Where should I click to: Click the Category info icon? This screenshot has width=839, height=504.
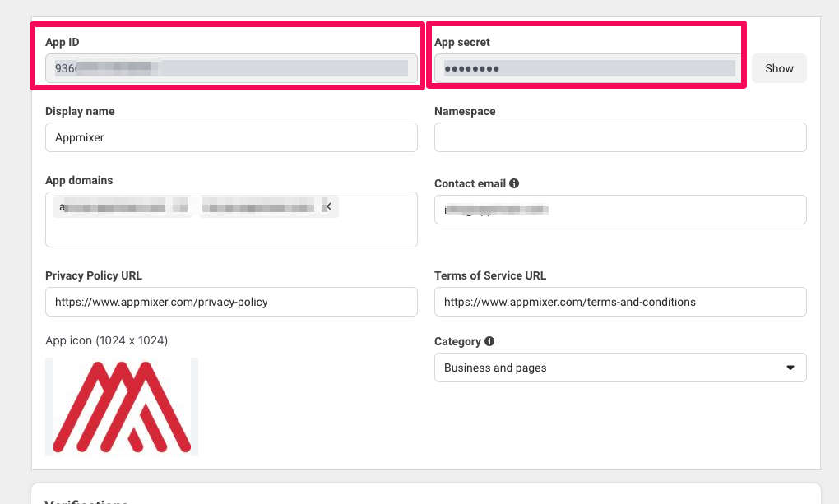click(489, 341)
